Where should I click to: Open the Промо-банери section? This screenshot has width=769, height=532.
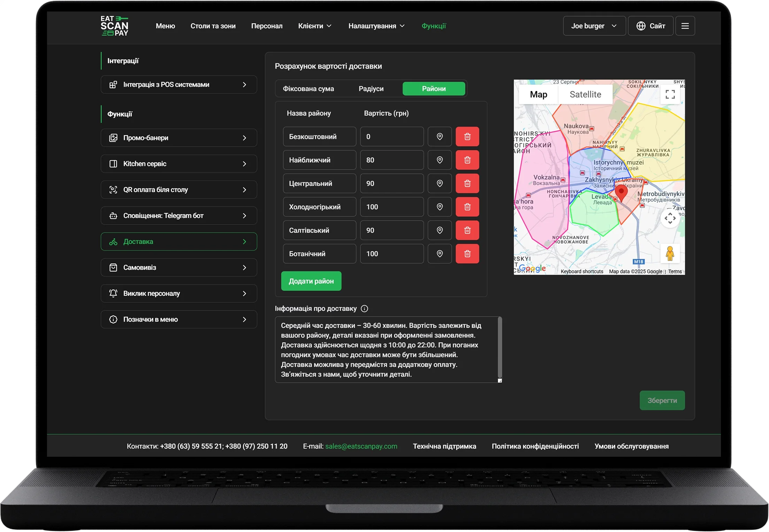pos(179,138)
